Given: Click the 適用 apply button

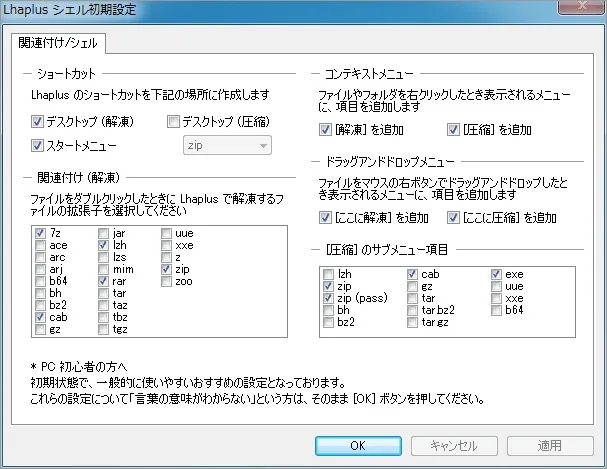Looking at the screenshot, I should pyautogui.click(x=550, y=446).
